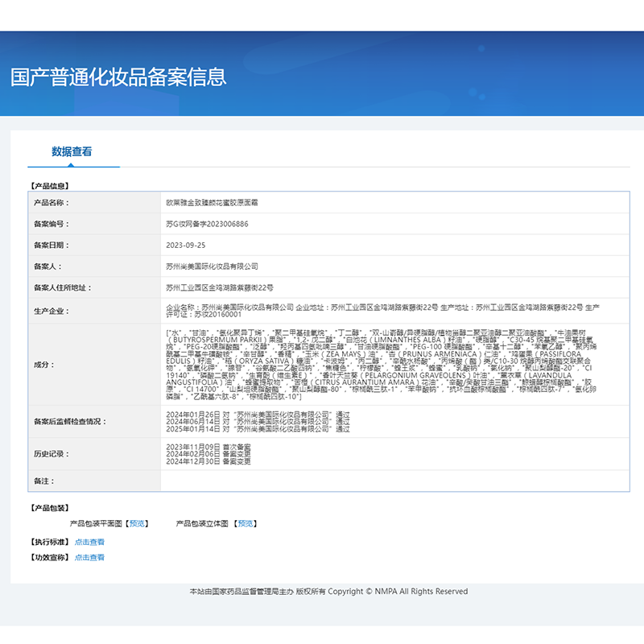Click the 备案人住所地址 address value
The width and height of the screenshot is (644, 644).
tap(220, 287)
